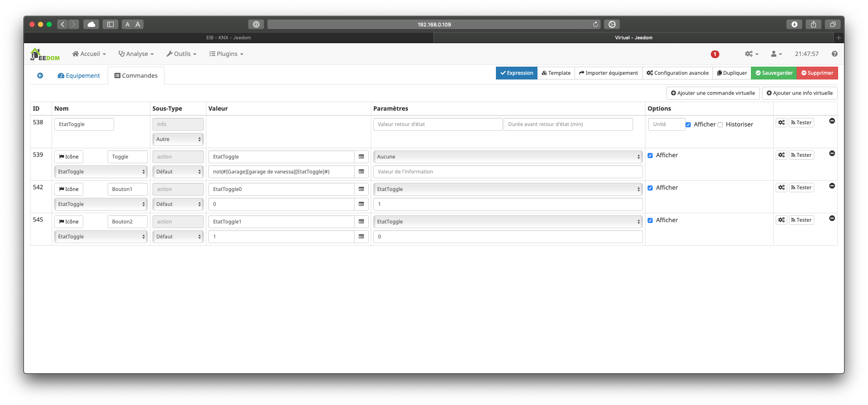Click the Expression button

pos(516,73)
